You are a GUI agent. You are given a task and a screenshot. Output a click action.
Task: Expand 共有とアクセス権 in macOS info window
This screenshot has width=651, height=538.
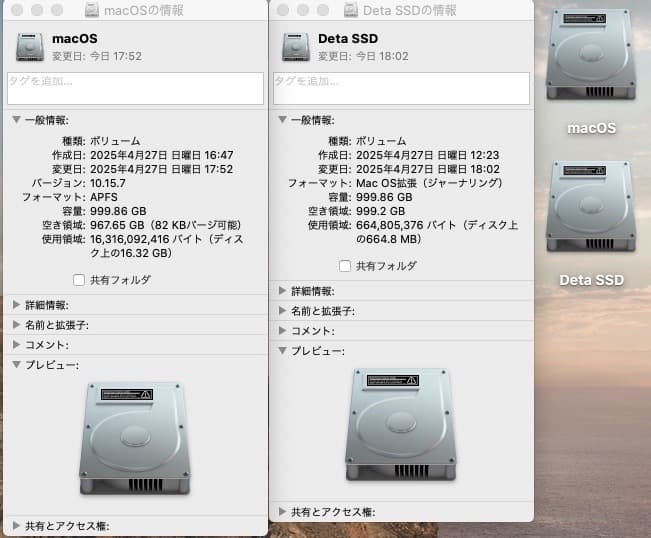point(17,526)
